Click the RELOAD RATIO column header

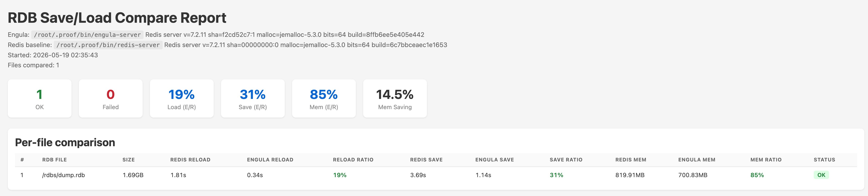353,160
